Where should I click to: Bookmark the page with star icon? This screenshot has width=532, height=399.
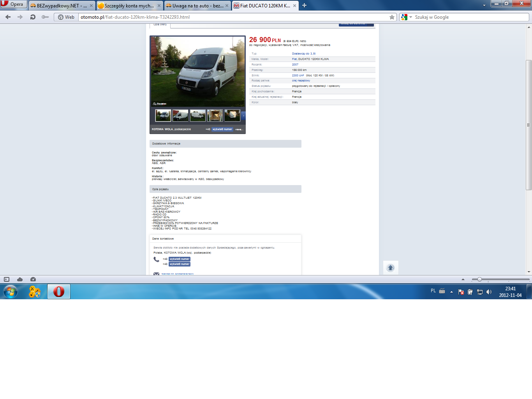pyautogui.click(x=392, y=17)
